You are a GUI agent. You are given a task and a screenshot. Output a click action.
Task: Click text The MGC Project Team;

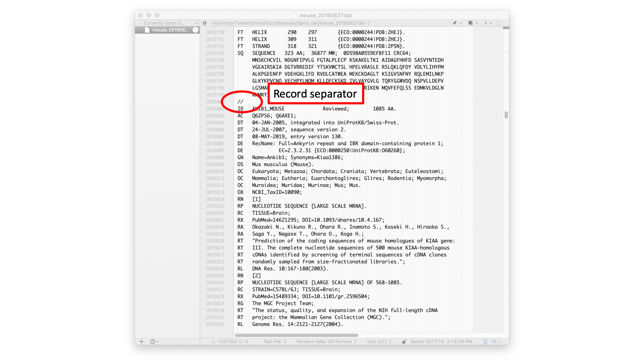283,303
